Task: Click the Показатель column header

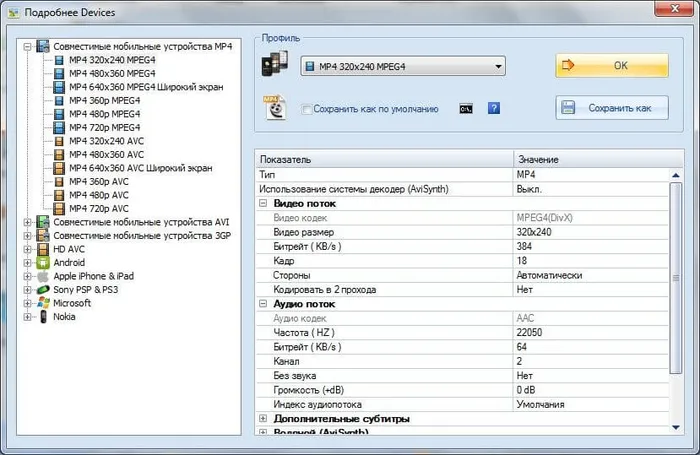Action: pos(384,159)
